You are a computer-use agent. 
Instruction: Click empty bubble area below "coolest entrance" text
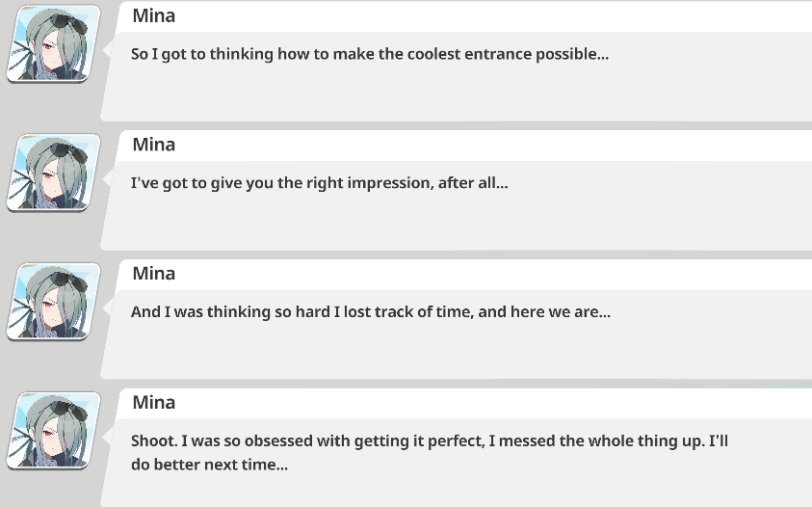coord(453,94)
